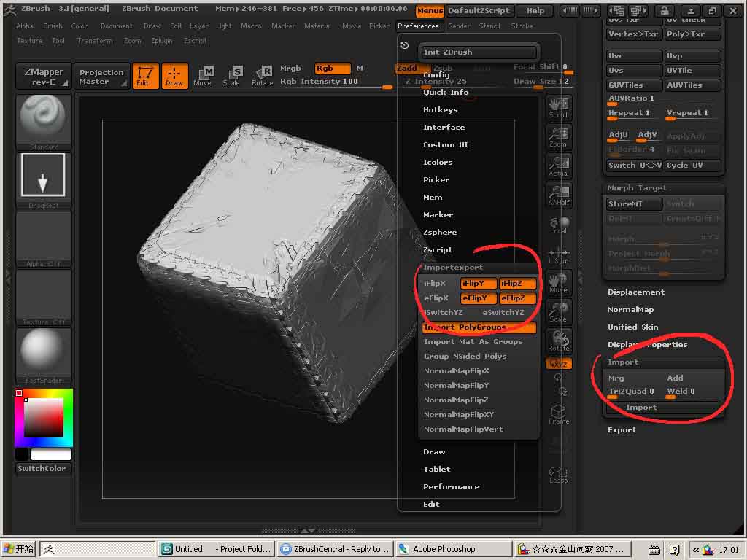Toggle the eFlipZ export option
Viewport: 747px width, 560px height.
pyautogui.click(x=517, y=298)
